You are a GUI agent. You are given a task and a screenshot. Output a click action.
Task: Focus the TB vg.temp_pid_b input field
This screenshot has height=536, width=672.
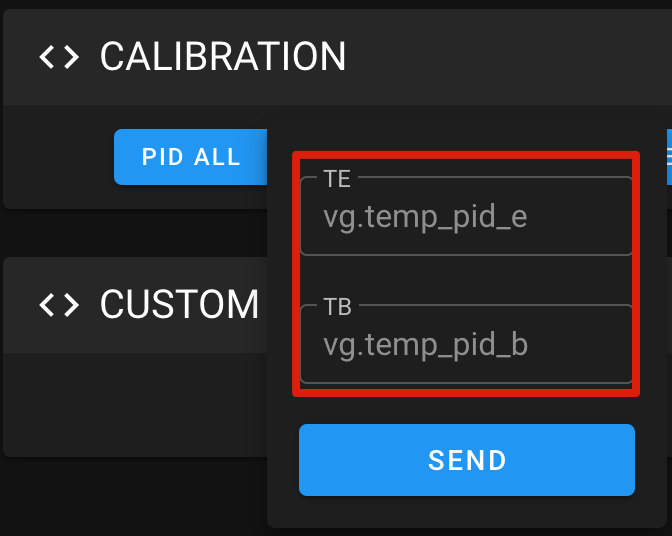click(x=467, y=345)
